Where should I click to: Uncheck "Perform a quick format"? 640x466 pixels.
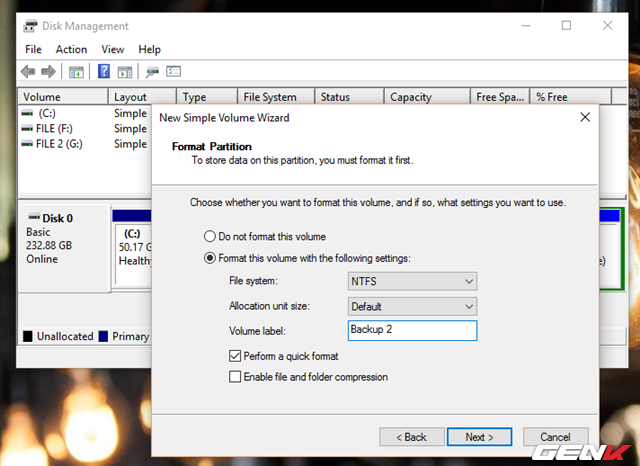click(235, 356)
